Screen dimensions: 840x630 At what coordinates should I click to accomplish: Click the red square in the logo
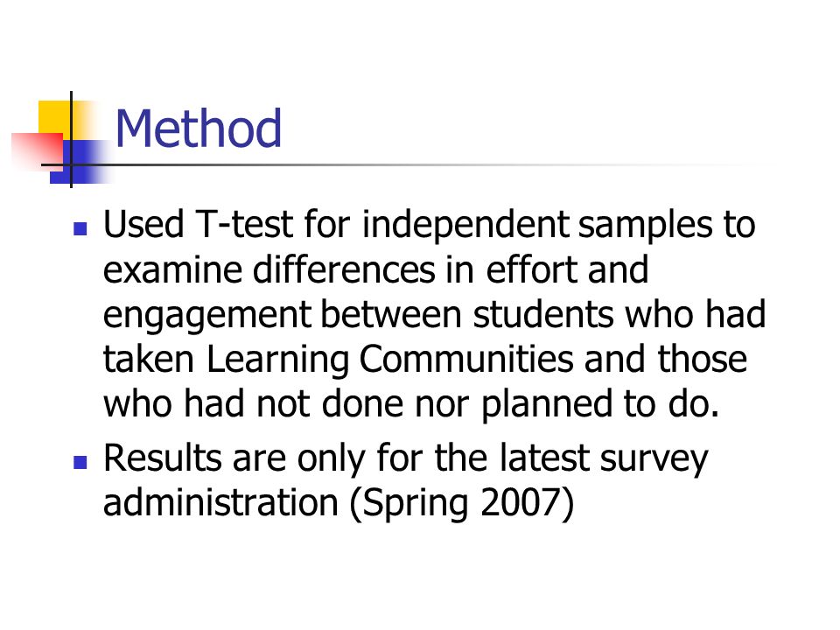pos(37,150)
